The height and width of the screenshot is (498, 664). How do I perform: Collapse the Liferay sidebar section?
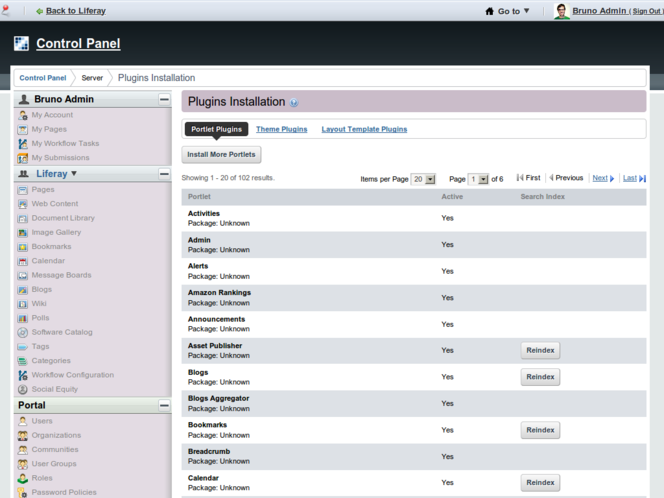point(164,174)
